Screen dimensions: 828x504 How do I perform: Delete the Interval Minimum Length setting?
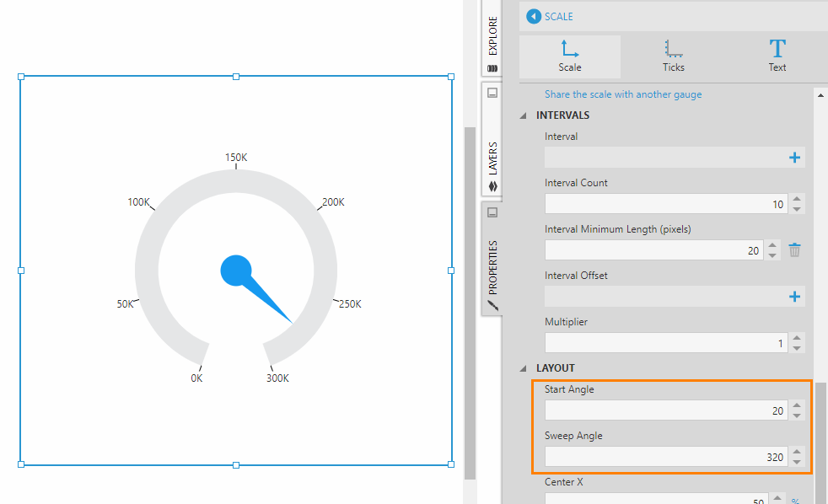point(794,250)
